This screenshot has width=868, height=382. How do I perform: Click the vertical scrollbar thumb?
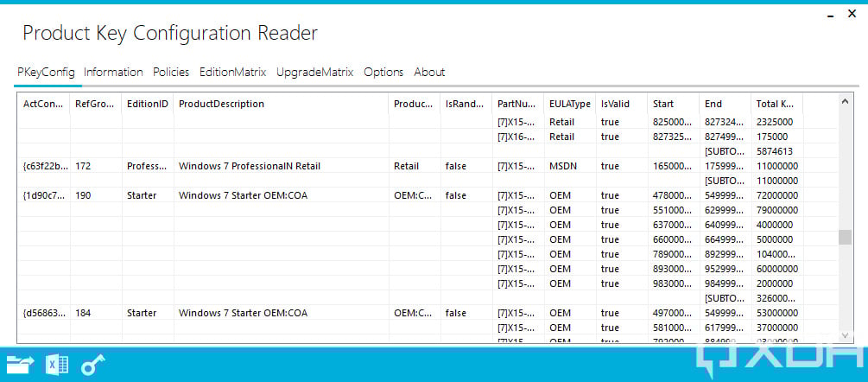[845, 237]
